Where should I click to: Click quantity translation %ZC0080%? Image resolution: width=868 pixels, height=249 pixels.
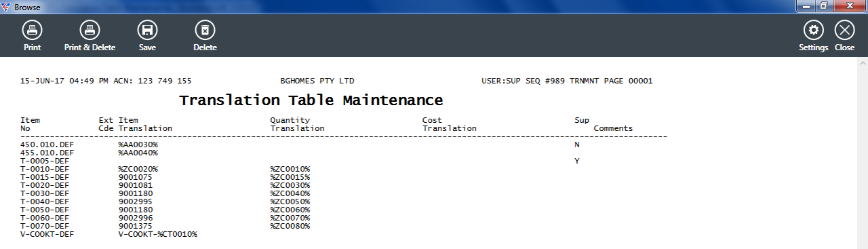[290, 226]
